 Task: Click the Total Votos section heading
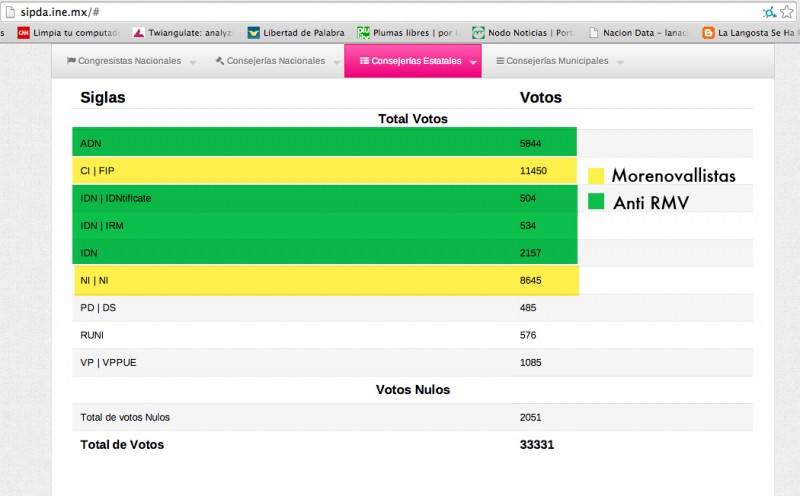pyautogui.click(x=413, y=119)
